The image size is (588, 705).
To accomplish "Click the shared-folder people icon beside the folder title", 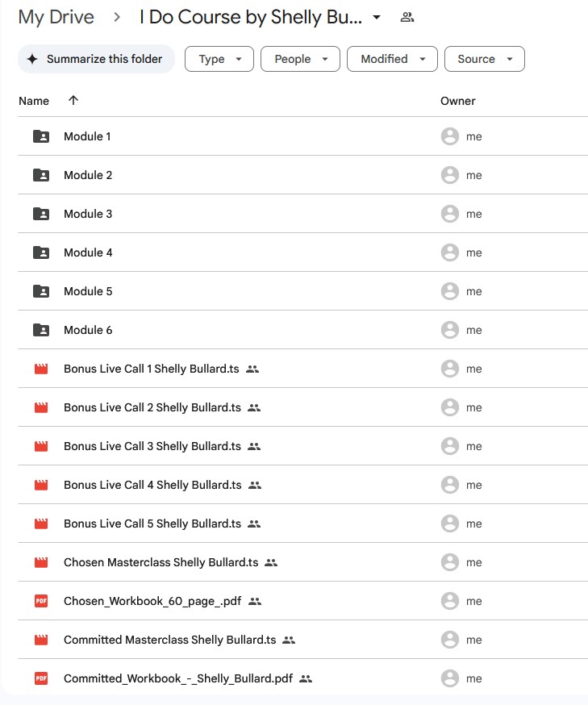I will pyautogui.click(x=407, y=17).
